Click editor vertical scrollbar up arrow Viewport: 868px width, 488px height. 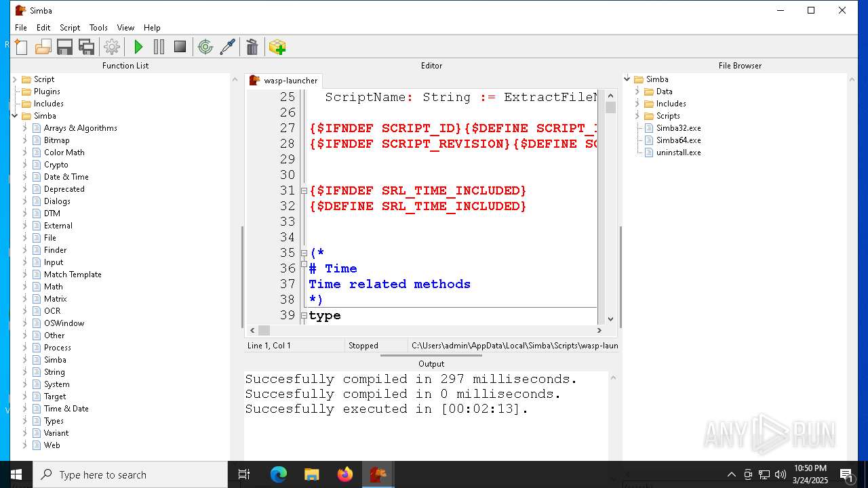(610, 96)
